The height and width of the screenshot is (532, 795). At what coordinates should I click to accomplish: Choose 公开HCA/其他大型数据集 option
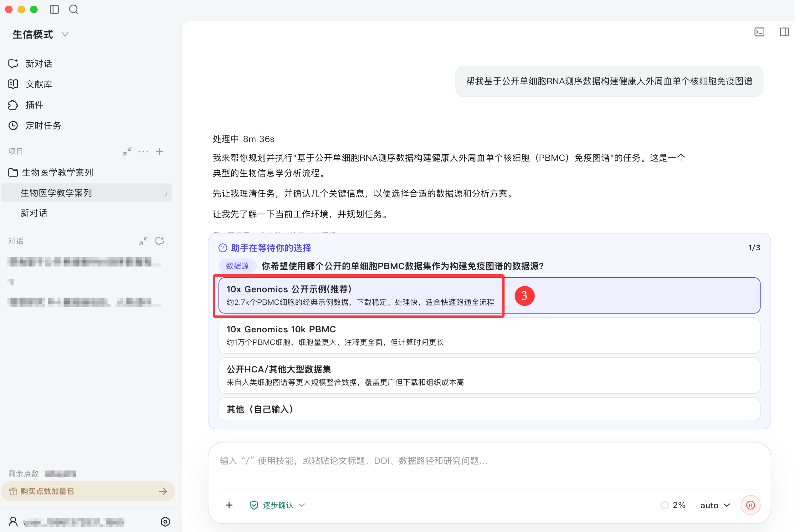pyautogui.click(x=489, y=375)
